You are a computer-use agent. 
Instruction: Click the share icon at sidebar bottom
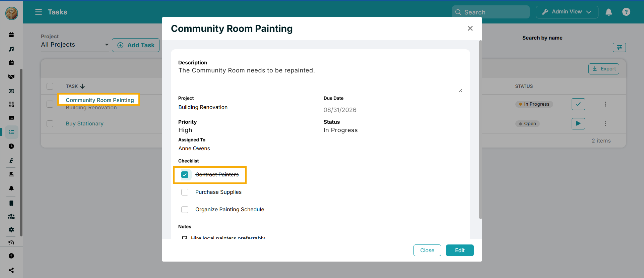coord(11,270)
